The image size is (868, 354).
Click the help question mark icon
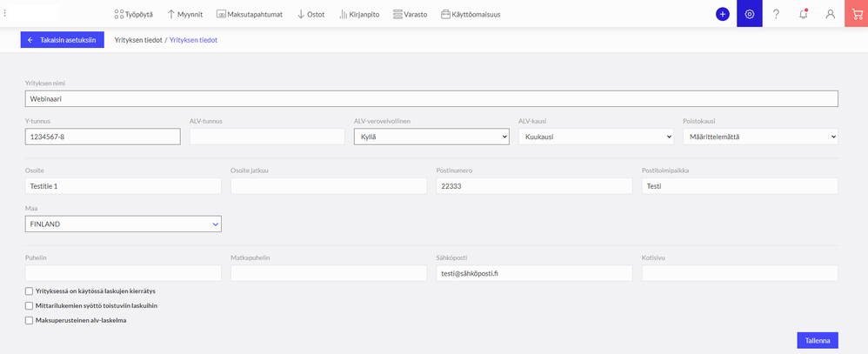tap(776, 15)
